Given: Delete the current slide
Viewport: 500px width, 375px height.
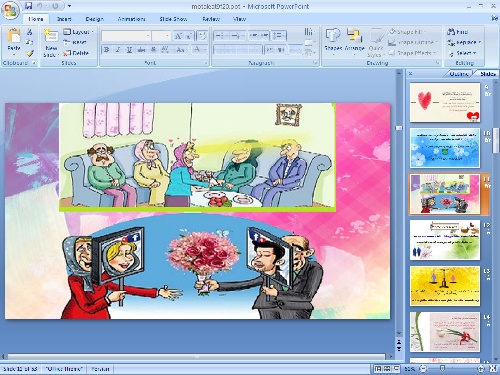Looking at the screenshot, I should pyautogui.click(x=76, y=53).
